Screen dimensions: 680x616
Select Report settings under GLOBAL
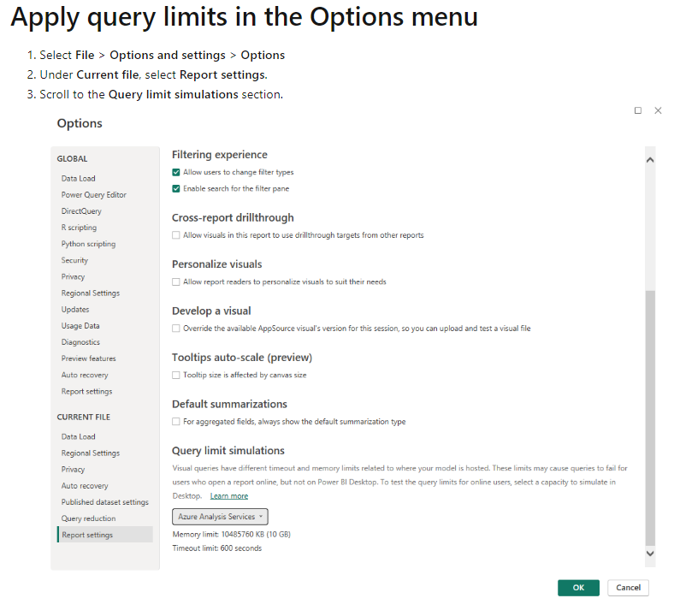click(86, 392)
